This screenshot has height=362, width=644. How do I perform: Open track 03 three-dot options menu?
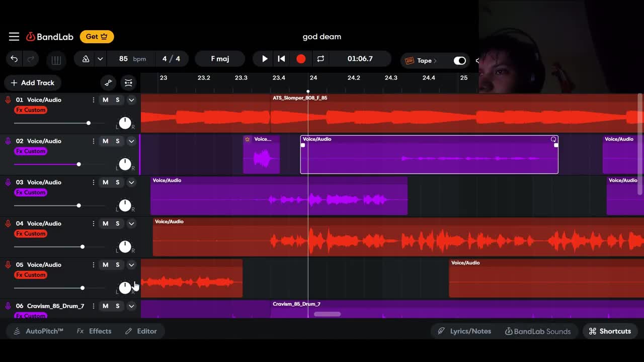click(x=94, y=183)
